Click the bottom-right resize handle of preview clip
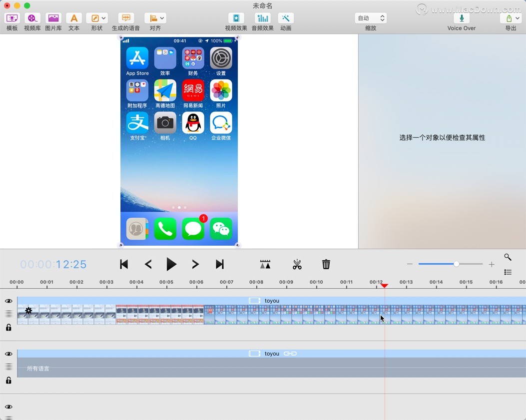Screen dimensions: 526x420 pyautogui.click(x=237, y=245)
